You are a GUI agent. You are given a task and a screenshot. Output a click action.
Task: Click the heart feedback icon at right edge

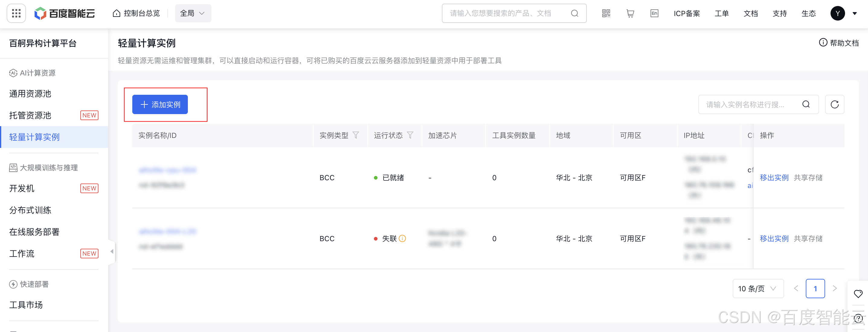[x=858, y=294]
